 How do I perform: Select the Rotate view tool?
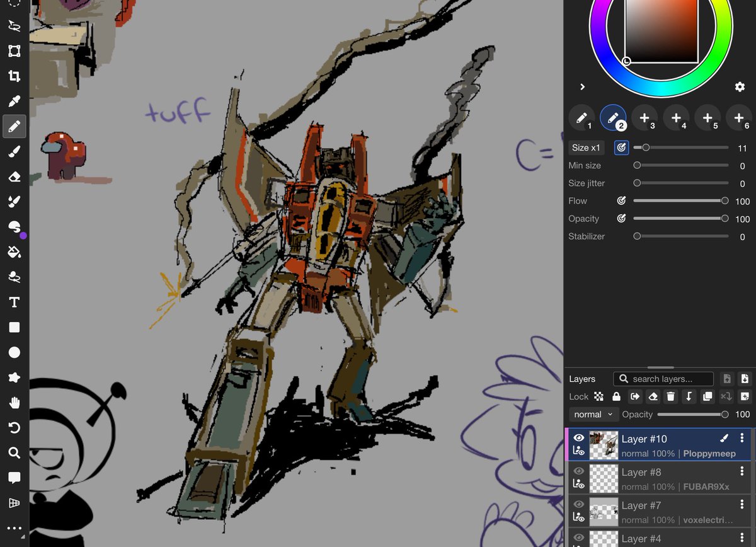click(14, 428)
